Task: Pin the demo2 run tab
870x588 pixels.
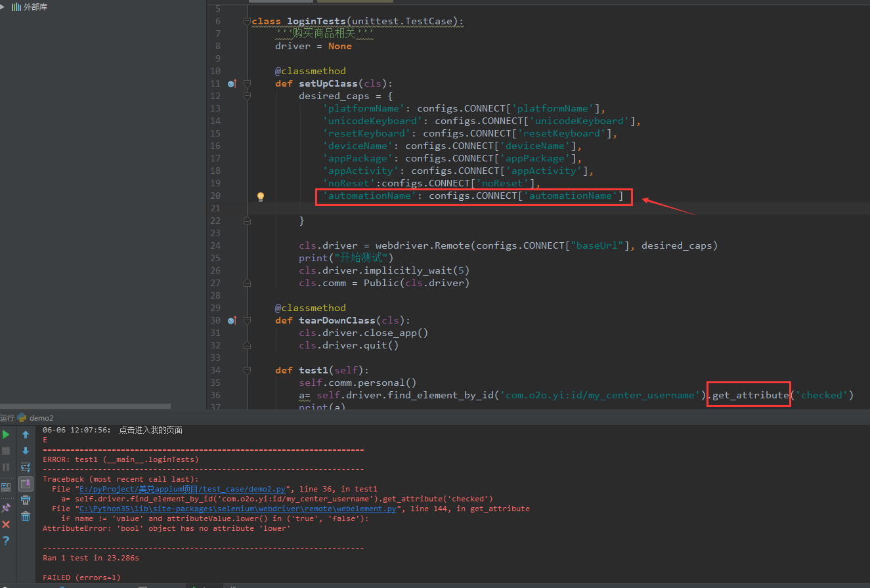Action: (x=6, y=507)
